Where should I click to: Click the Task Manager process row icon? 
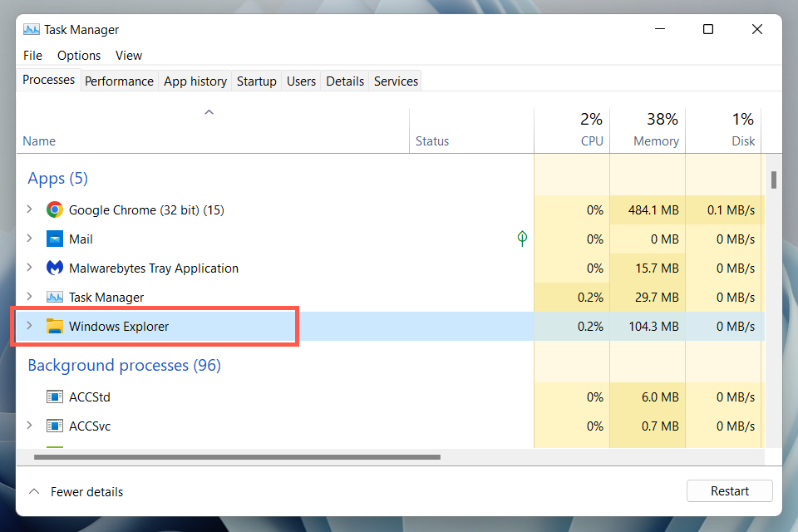(x=55, y=298)
